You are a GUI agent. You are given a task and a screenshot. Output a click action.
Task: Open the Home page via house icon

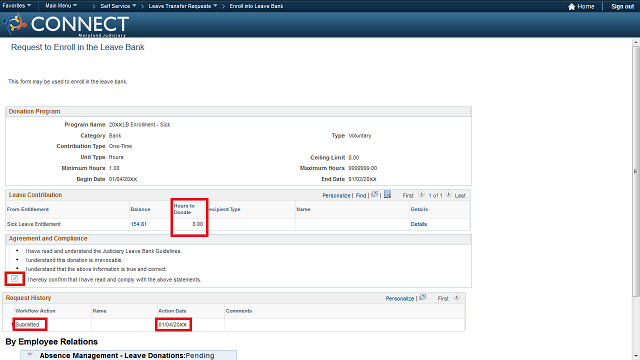571,7
